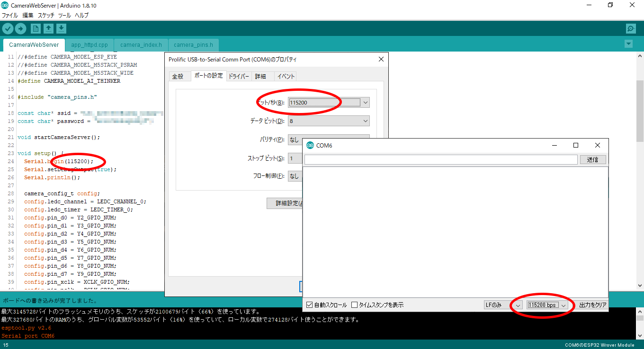Viewport: 644px width, 349px height.
Task: Click the 出力をクリア button
Action: point(592,305)
